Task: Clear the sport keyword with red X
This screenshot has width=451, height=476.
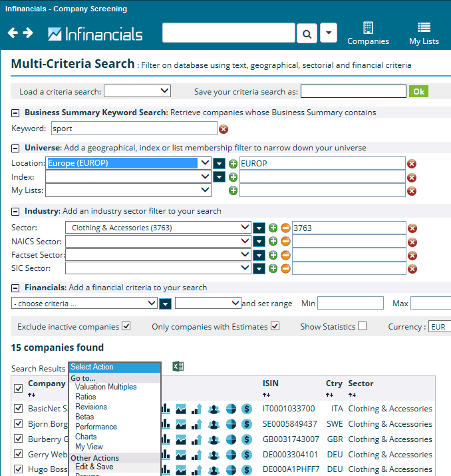Action: pos(224,129)
